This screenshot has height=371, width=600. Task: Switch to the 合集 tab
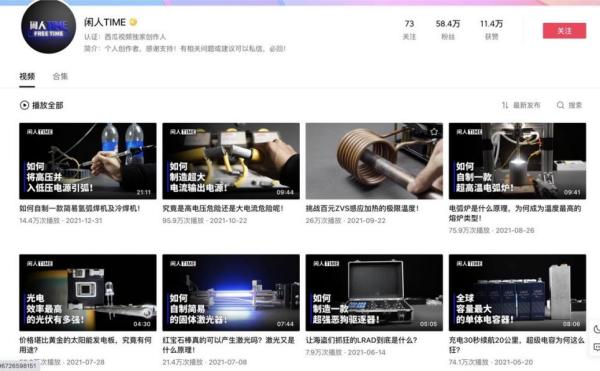click(x=60, y=76)
